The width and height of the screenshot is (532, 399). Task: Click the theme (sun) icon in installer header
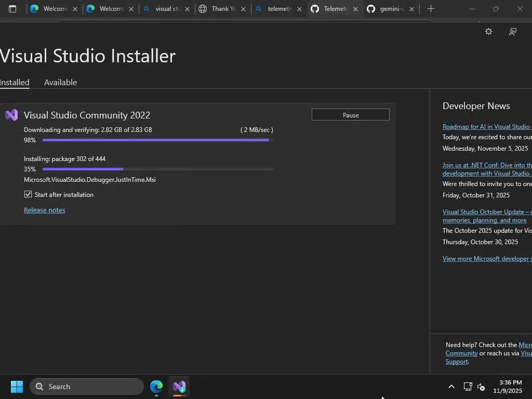click(x=488, y=32)
